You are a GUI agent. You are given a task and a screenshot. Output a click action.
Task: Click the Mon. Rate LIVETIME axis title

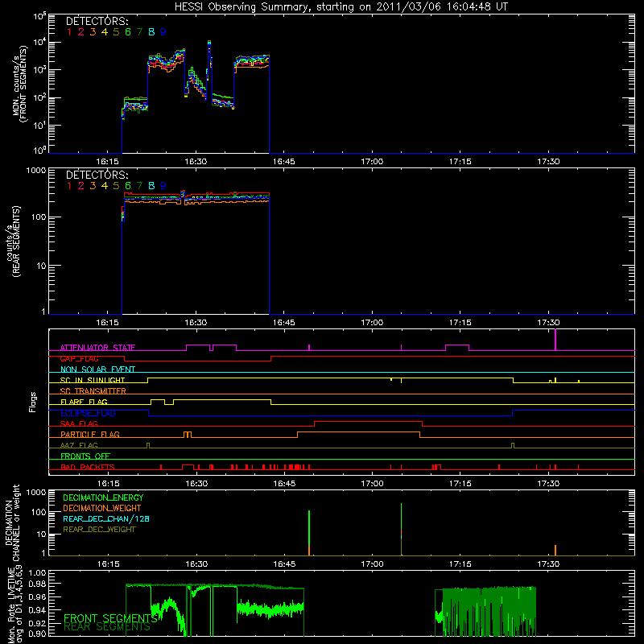pyautogui.click(x=15, y=605)
